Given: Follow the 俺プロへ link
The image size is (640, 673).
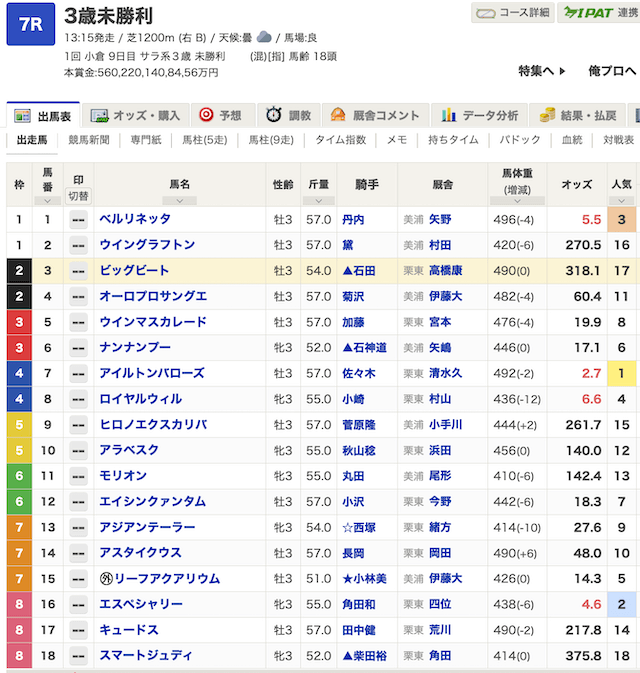Looking at the screenshot, I should click(x=612, y=71).
